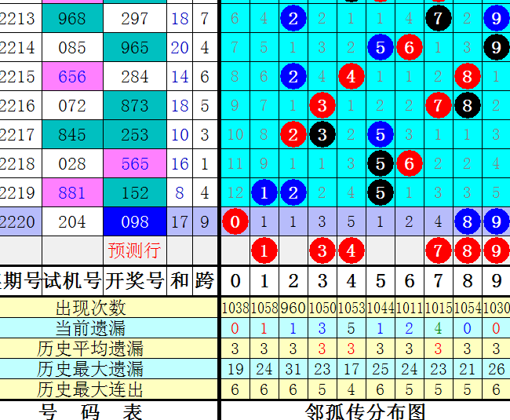Image resolution: width=510 pixels, height=420 pixels.
Task: Select the red 6 ball in row 2214
Action: pos(409,48)
